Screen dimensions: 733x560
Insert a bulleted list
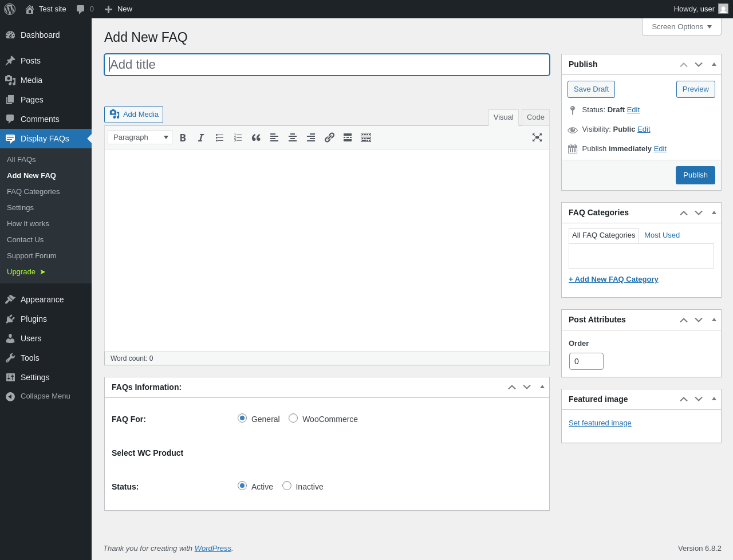coord(219,137)
